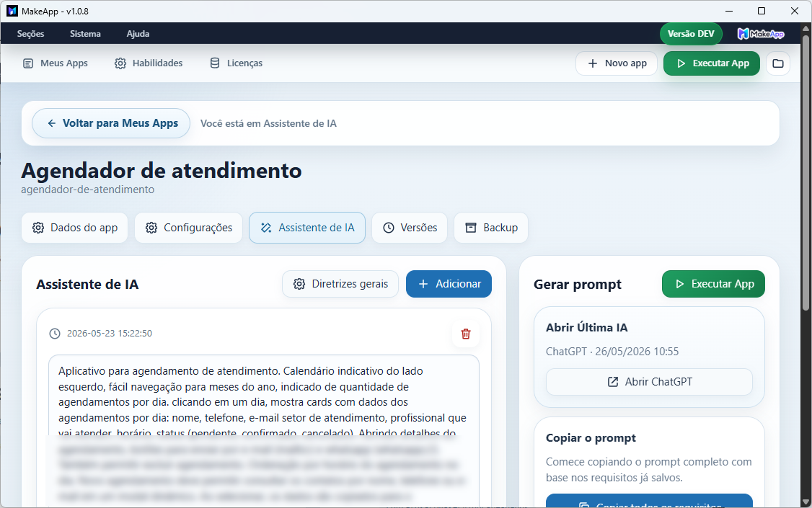812x508 pixels.
Task: Open the Habilidades section
Action: pyautogui.click(x=149, y=63)
